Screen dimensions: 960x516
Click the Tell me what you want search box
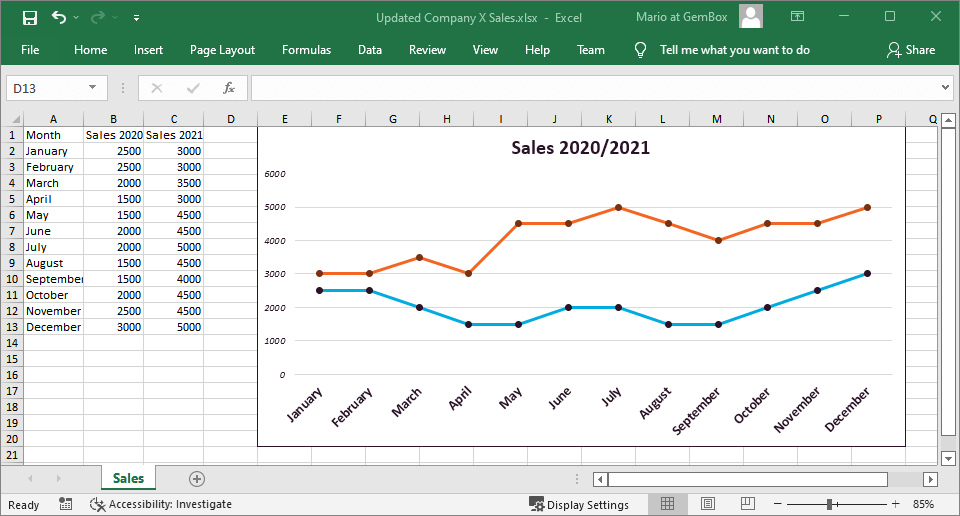pos(734,50)
